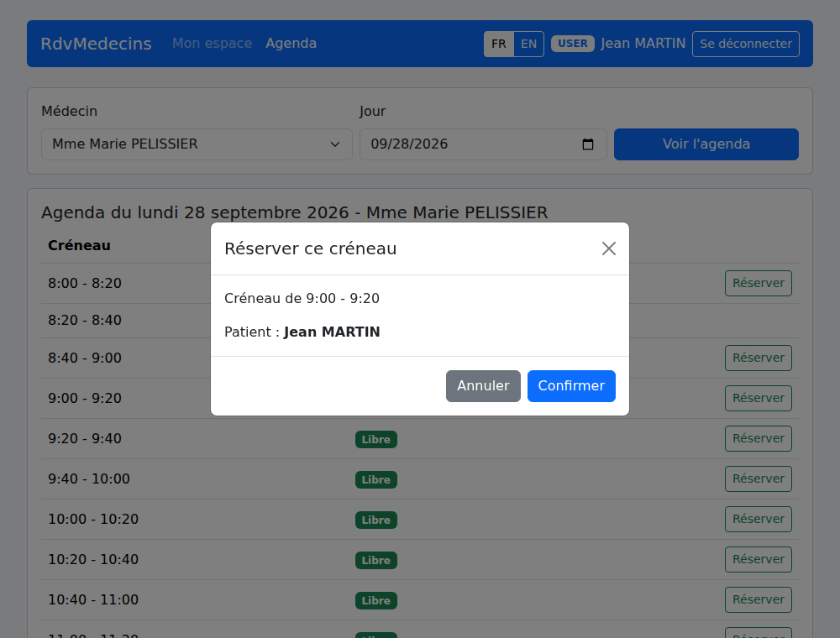This screenshot has width=840, height=638.
Task: Click the USER role badge
Action: 573,44
